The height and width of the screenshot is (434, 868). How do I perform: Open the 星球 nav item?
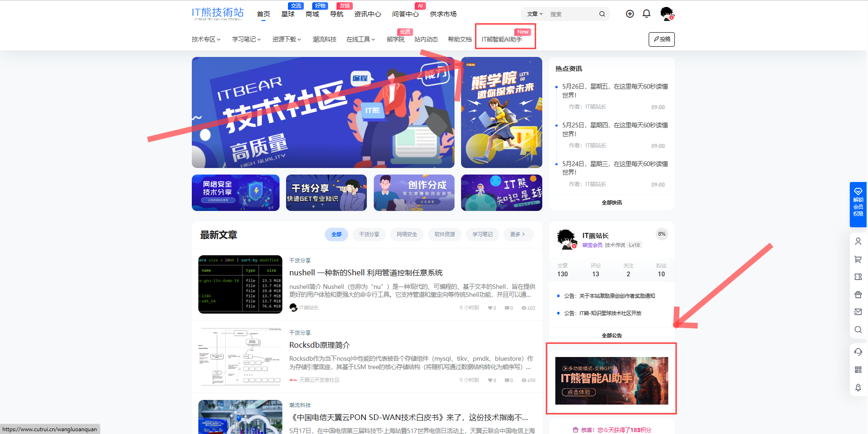[x=288, y=14]
